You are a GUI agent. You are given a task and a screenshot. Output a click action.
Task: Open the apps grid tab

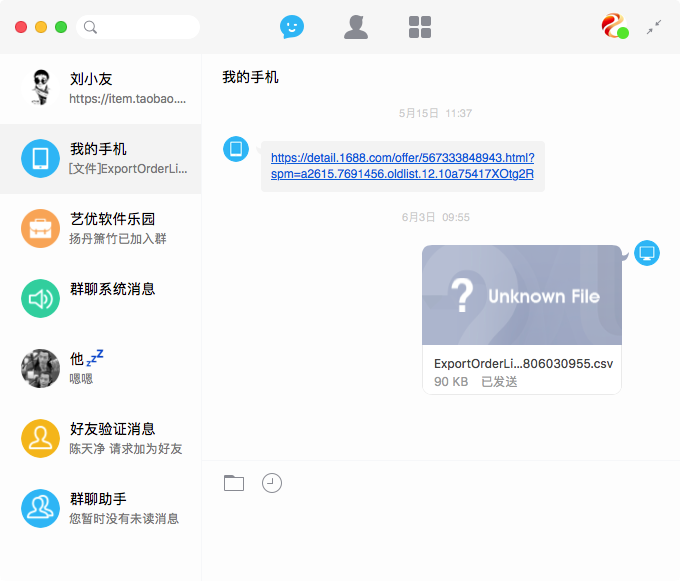point(420,27)
